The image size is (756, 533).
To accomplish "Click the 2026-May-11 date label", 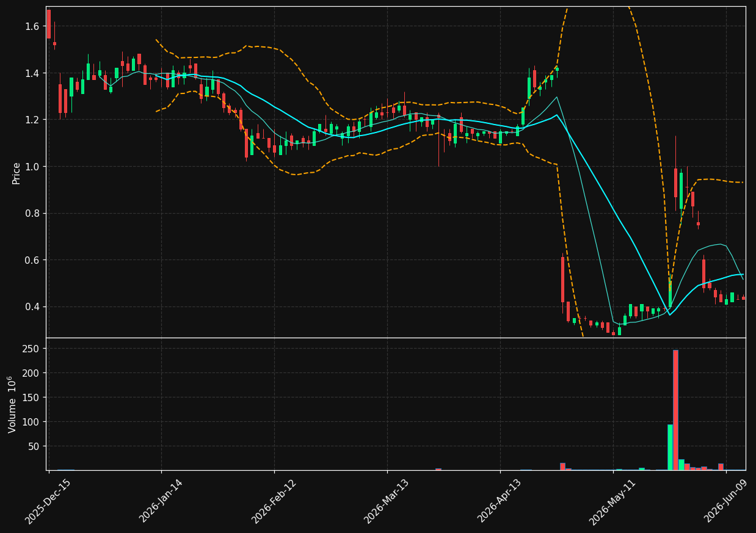I will click(x=612, y=501).
